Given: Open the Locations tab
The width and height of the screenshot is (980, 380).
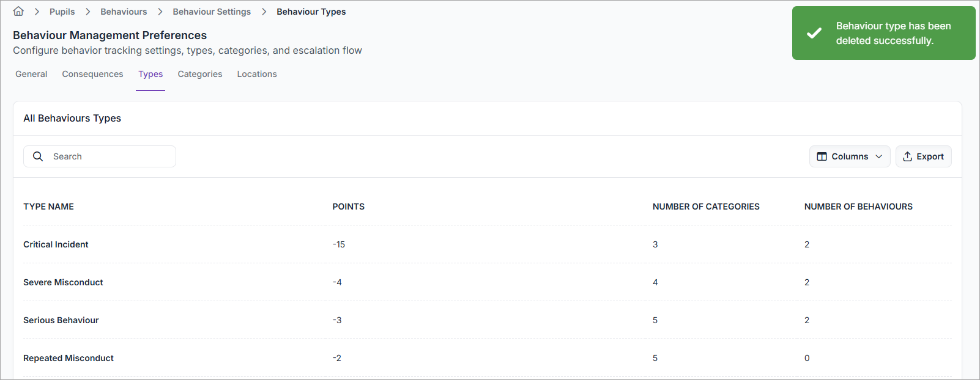Looking at the screenshot, I should pos(257,74).
